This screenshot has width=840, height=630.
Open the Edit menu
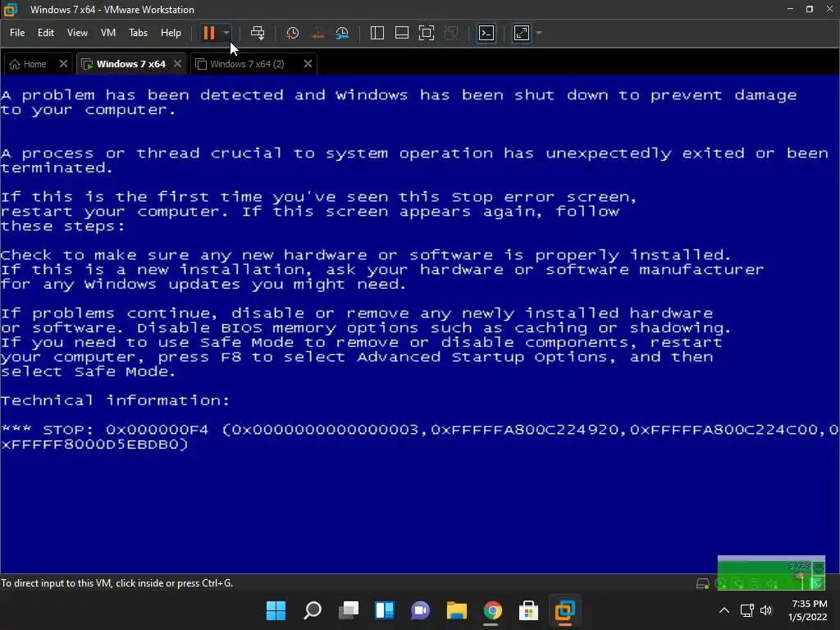(46, 33)
